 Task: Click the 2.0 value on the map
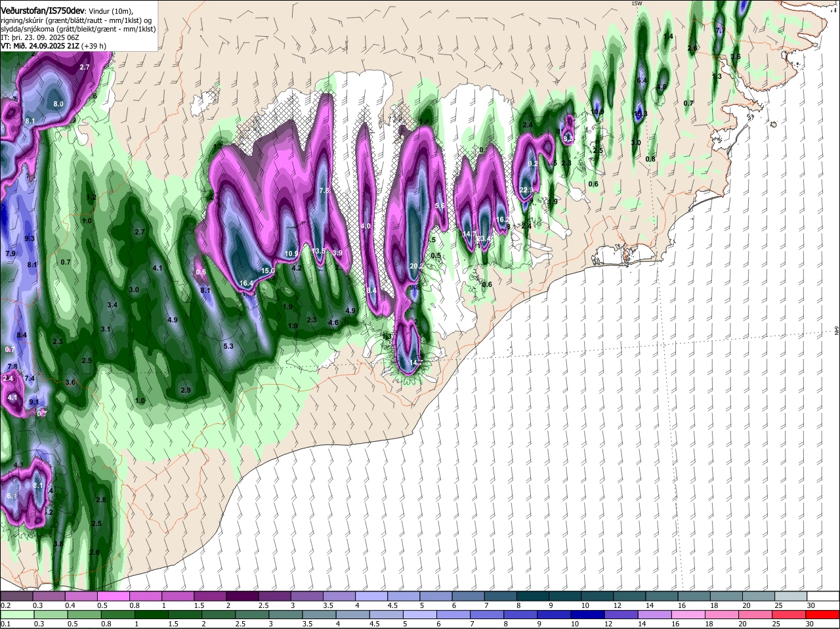94,552
